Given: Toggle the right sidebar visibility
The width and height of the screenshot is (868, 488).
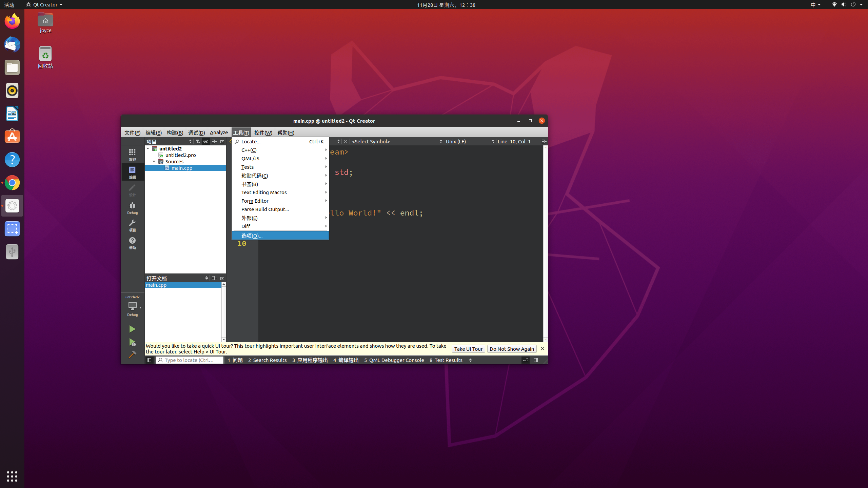Looking at the screenshot, I should point(536,360).
